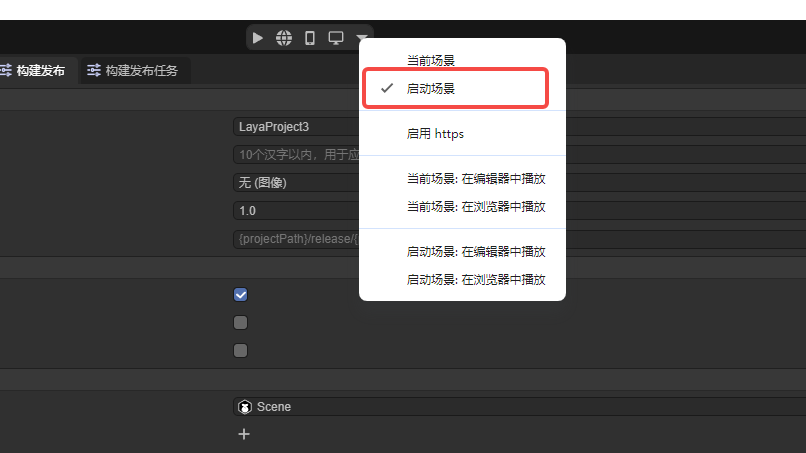Click the globe browser preview icon
The height and width of the screenshot is (453, 806).
[284, 38]
